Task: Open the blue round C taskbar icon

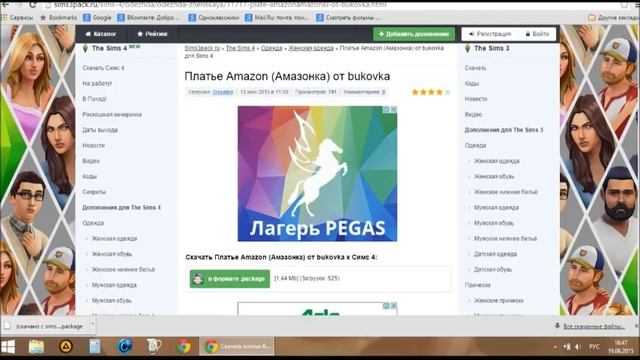Action: point(124,347)
